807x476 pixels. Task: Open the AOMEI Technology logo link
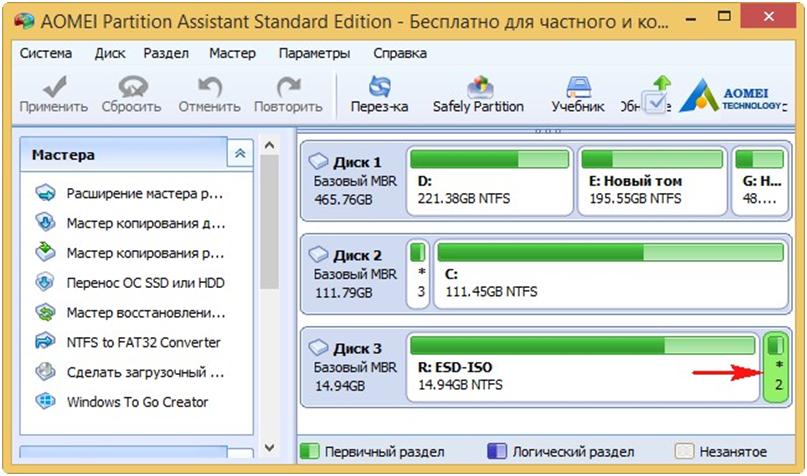pos(732,96)
